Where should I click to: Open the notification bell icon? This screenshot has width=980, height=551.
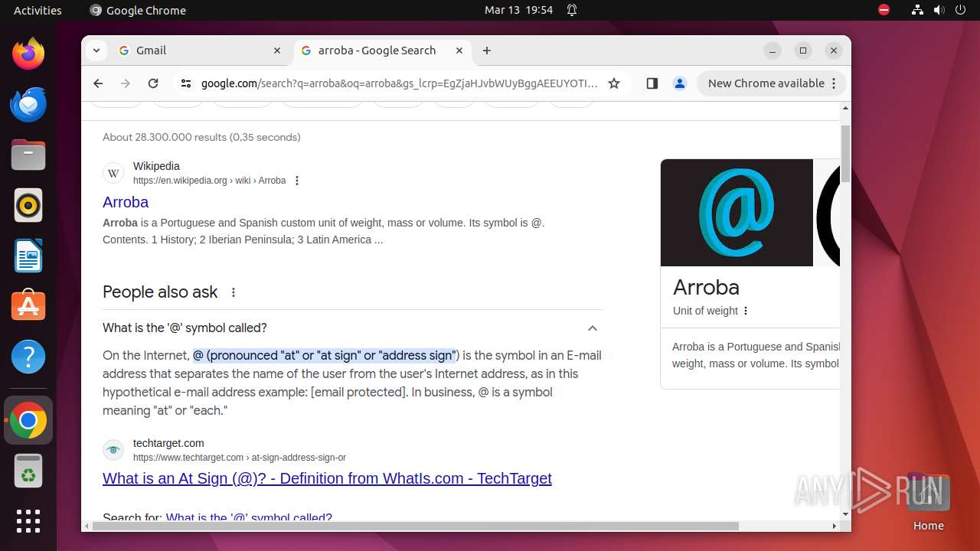572,10
